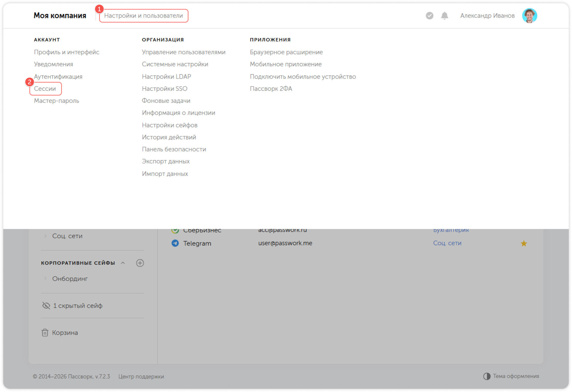The height and width of the screenshot is (392, 572).
Task: Click the Соц. сети tag link on the Telegram row
Action: point(447,243)
